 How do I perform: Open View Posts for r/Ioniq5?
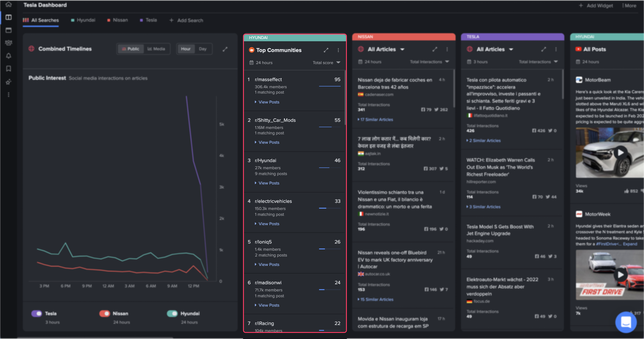click(267, 264)
